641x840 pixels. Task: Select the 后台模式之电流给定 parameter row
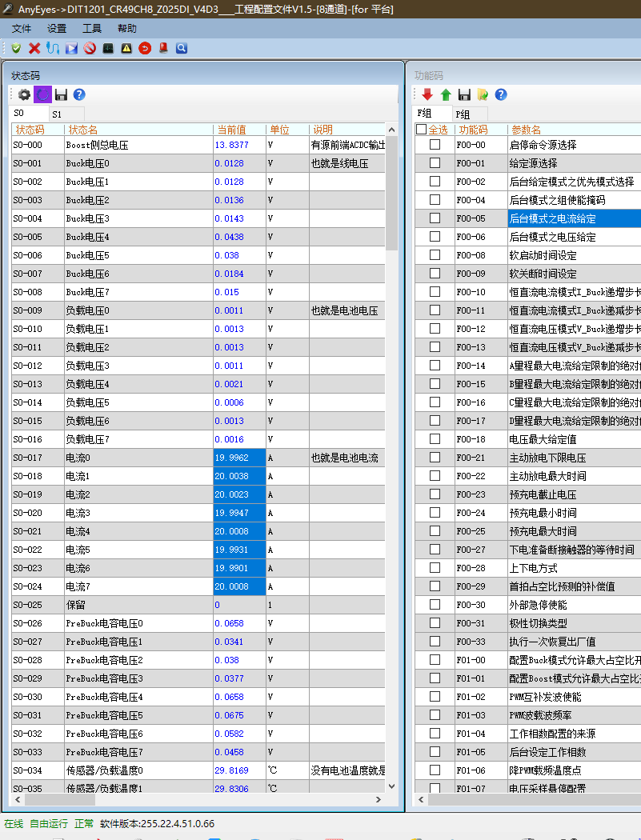pyautogui.click(x=575, y=218)
